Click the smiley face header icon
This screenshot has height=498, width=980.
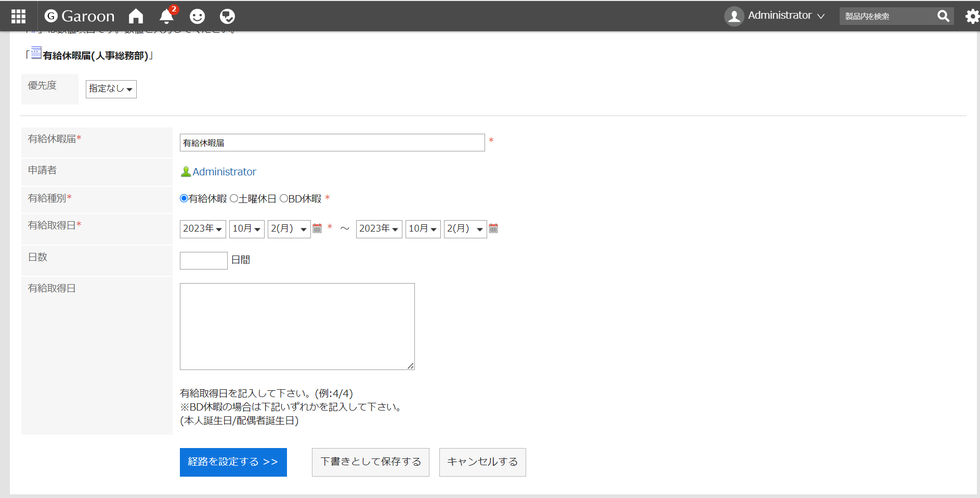(x=197, y=17)
